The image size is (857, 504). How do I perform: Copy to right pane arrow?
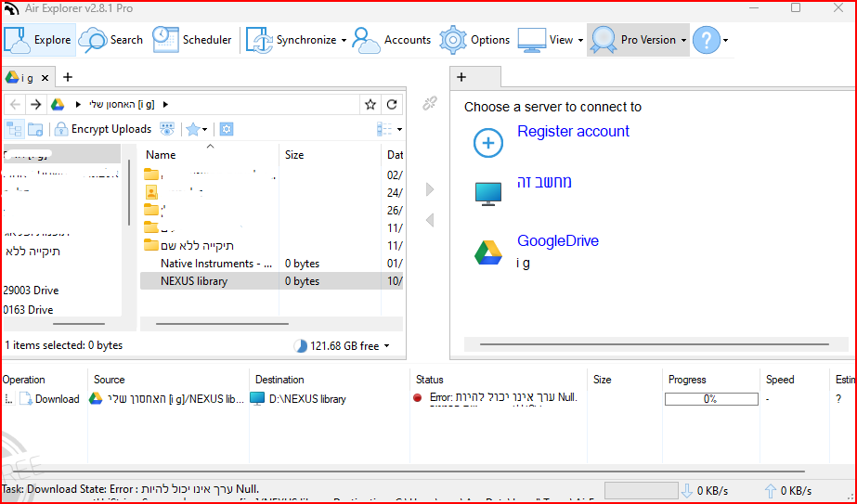(430, 189)
